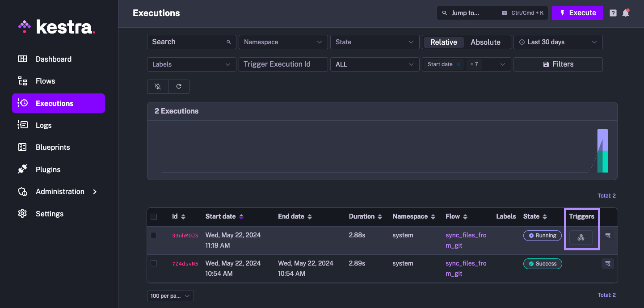Switch to the Absolute tab
This screenshot has height=308, width=644.
point(486,42)
